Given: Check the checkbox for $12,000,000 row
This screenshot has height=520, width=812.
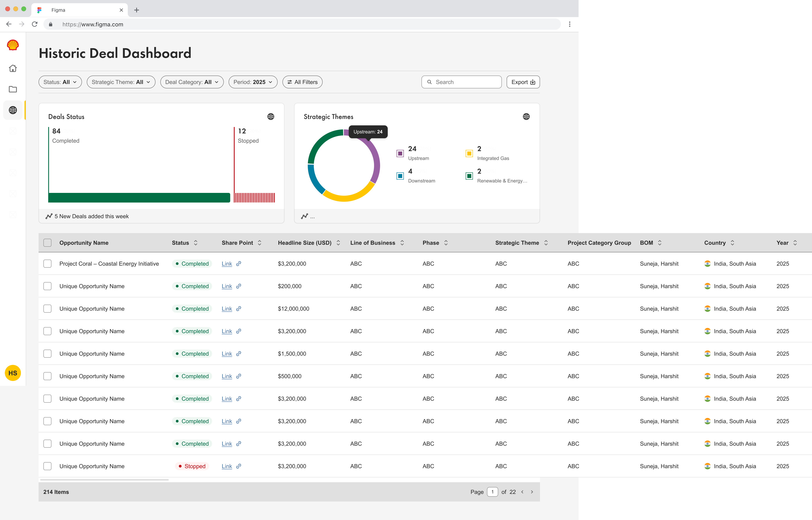Looking at the screenshot, I should [x=47, y=309].
